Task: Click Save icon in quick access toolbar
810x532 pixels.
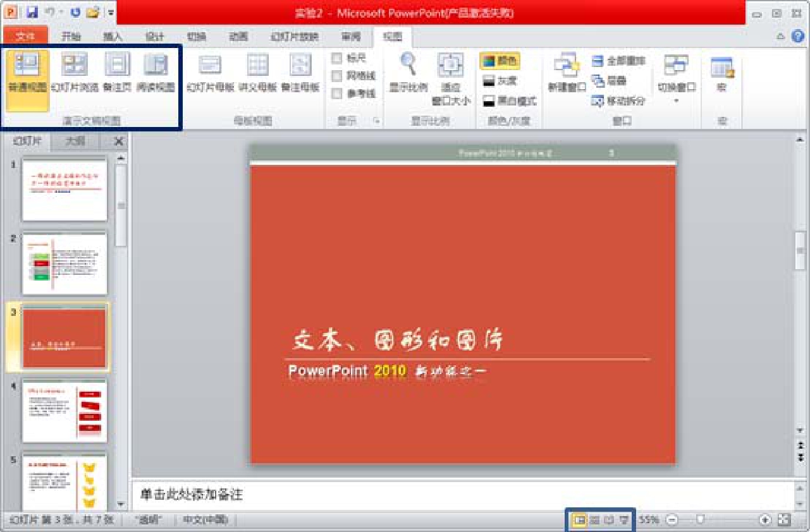Action: (x=32, y=11)
